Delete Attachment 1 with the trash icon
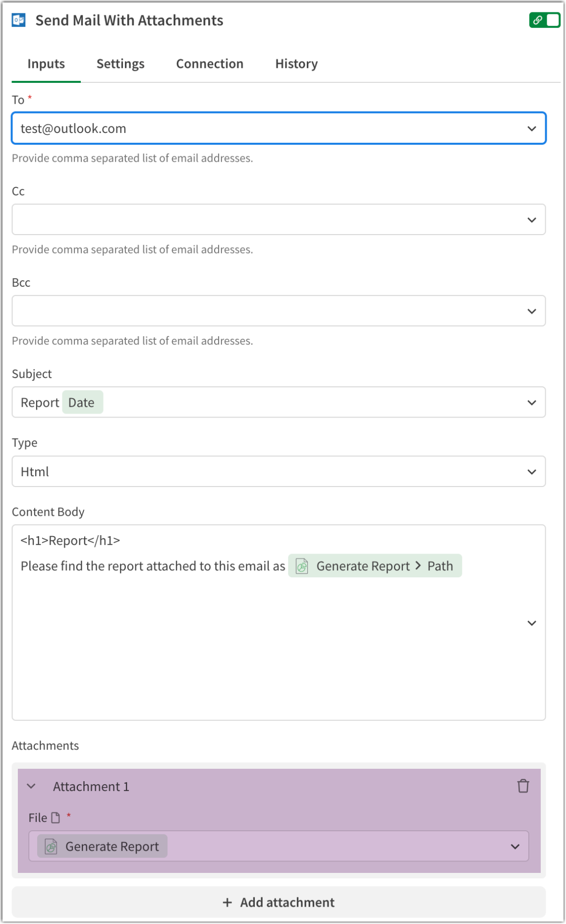This screenshot has height=924, width=566. [523, 786]
